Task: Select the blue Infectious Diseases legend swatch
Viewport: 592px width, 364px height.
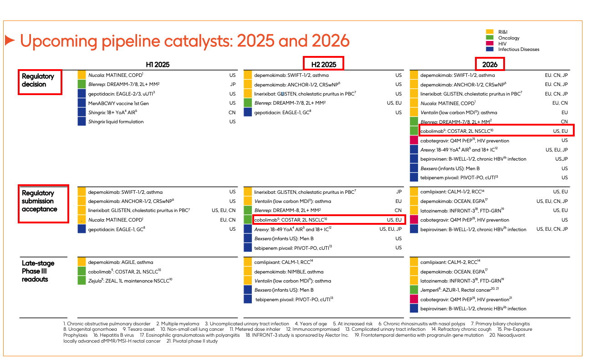Action: (490, 49)
